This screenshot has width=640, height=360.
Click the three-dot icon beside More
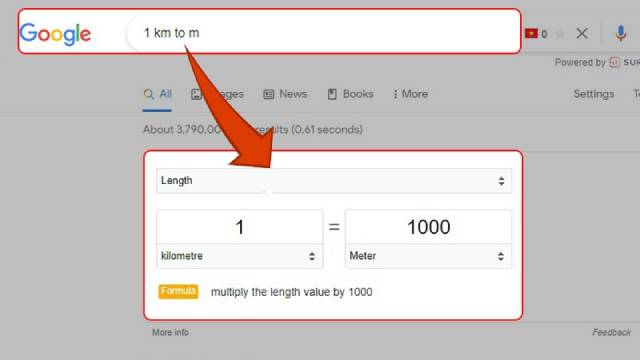pyautogui.click(x=395, y=94)
